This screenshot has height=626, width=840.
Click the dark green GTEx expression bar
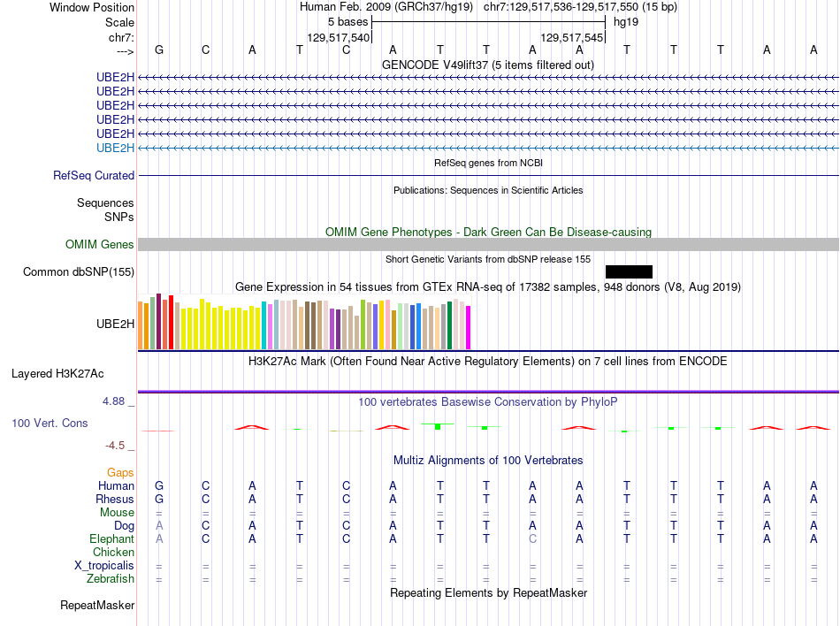click(449, 325)
